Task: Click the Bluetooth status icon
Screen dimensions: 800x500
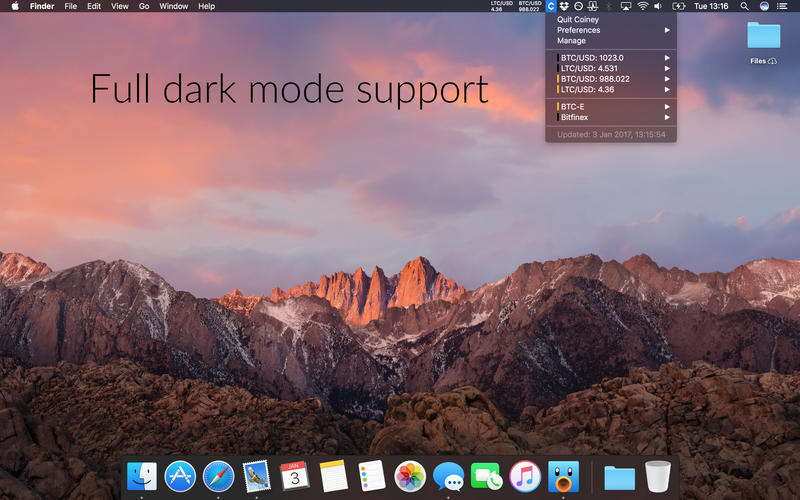Action: [x=609, y=6]
